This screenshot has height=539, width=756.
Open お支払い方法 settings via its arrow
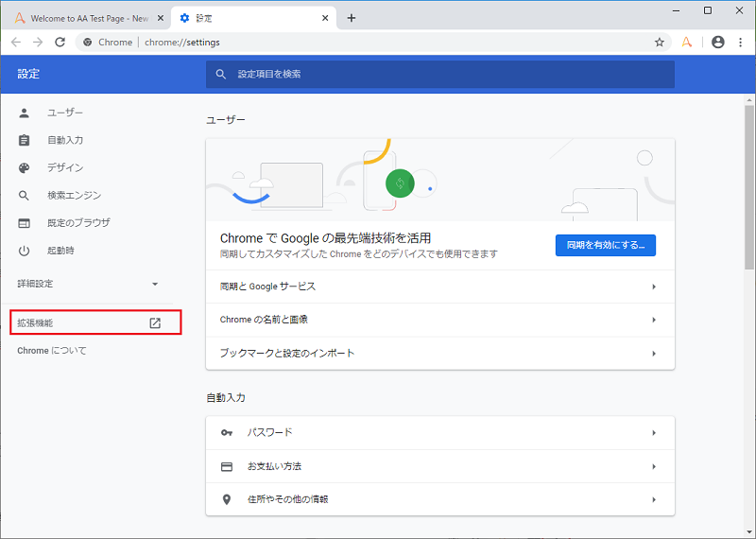click(654, 466)
